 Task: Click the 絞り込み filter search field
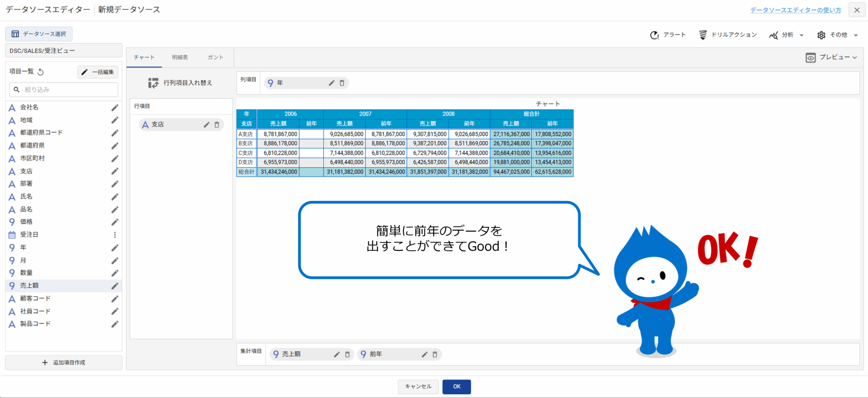[x=64, y=90]
